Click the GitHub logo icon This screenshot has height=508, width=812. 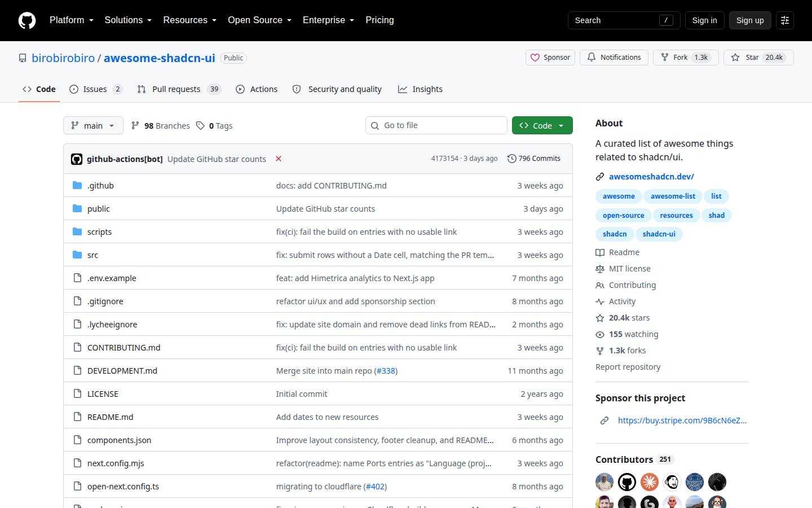(27, 20)
